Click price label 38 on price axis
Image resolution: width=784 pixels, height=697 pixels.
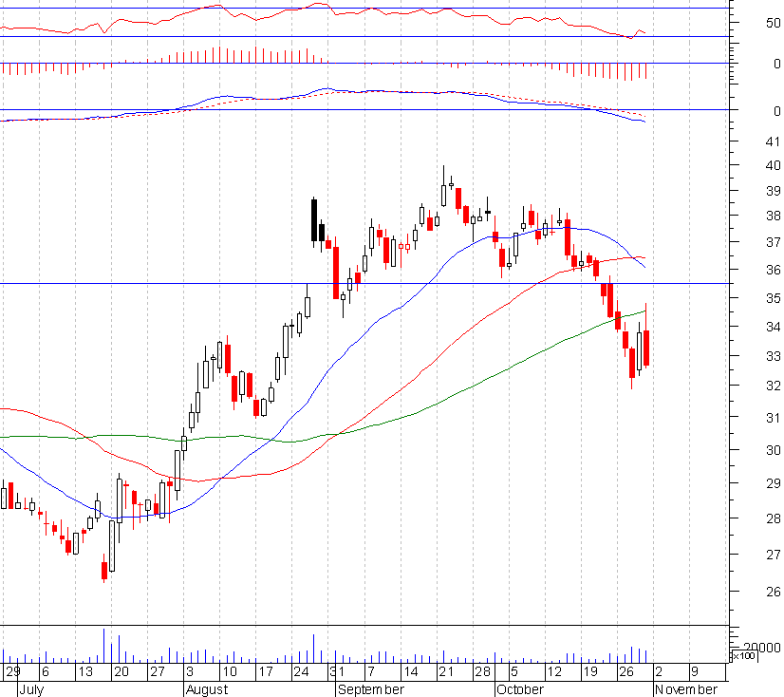tap(773, 216)
